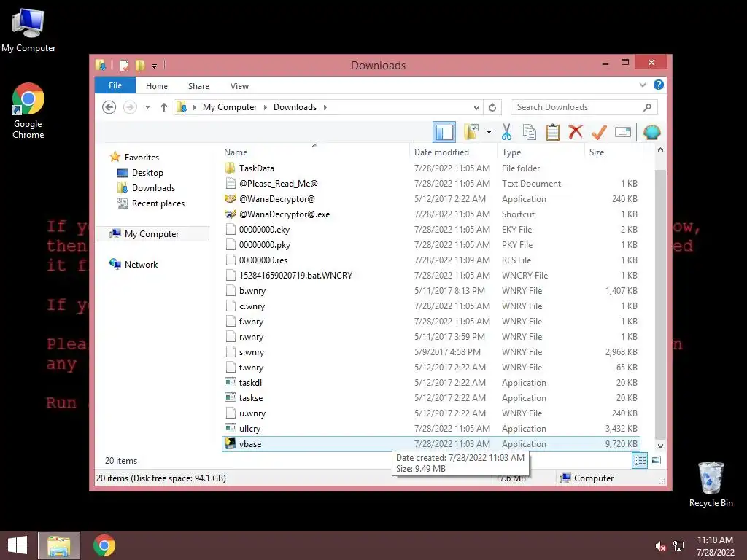
Task: Click the quick access New Folder icon
Action: tap(139, 65)
